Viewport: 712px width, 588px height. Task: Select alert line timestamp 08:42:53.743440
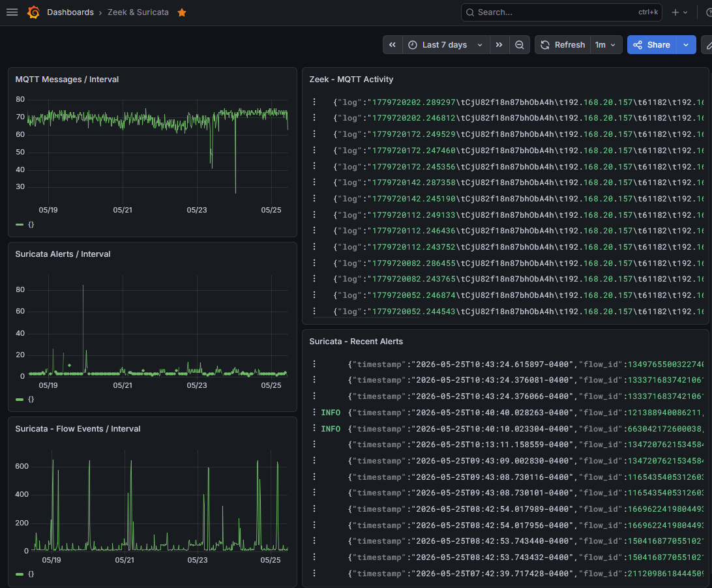(526, 541)
